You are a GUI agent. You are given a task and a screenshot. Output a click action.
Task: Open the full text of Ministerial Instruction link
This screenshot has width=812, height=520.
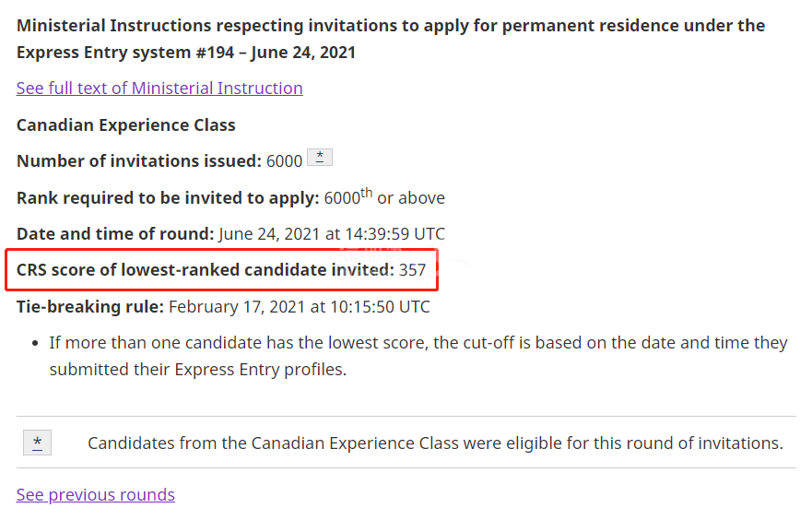tap(159, 88)
